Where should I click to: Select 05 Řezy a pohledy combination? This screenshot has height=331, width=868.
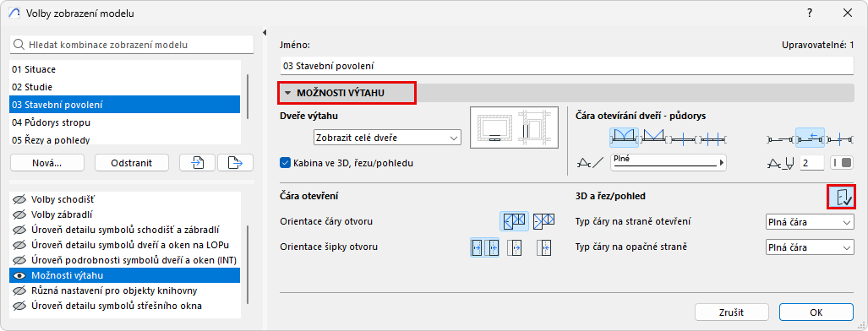(x=124, y=139)
